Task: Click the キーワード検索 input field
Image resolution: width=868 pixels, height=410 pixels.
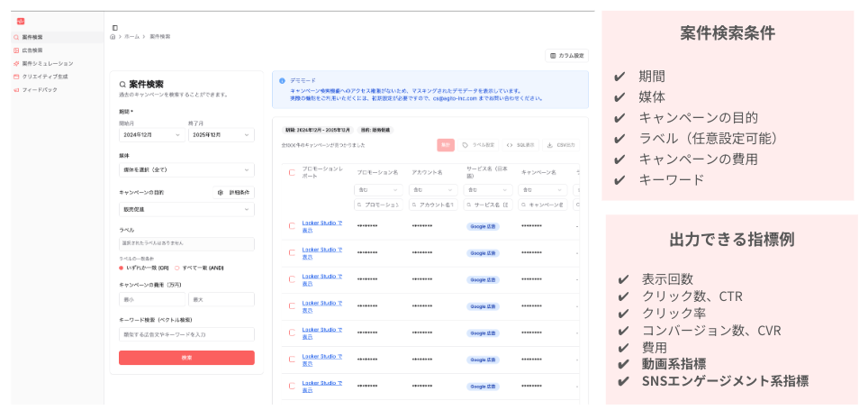Action: (x=186, y=334)
